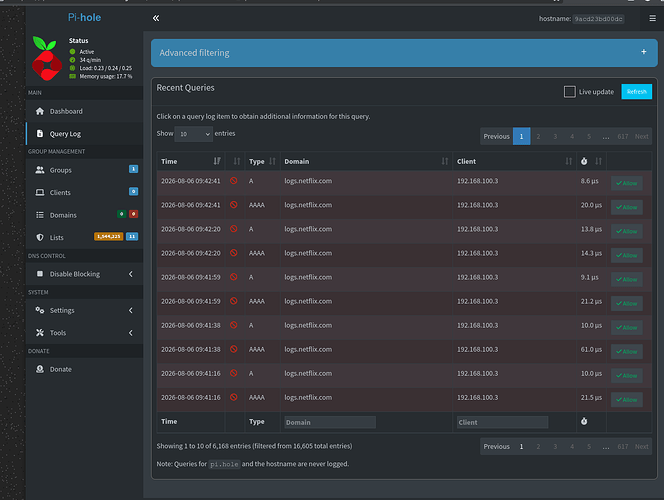The height and width of the screenshot is (500, 664).
Task: Click Donate link in sidebar
Action: [x=61, y=370]
